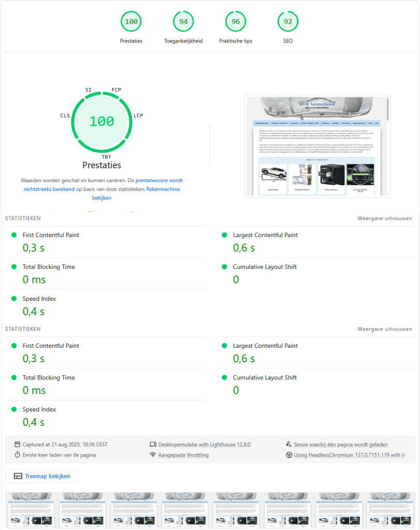420x530 pixels.
Task: Click the wifi icon beside Aangepaste throttling
Action: [153, 455]
